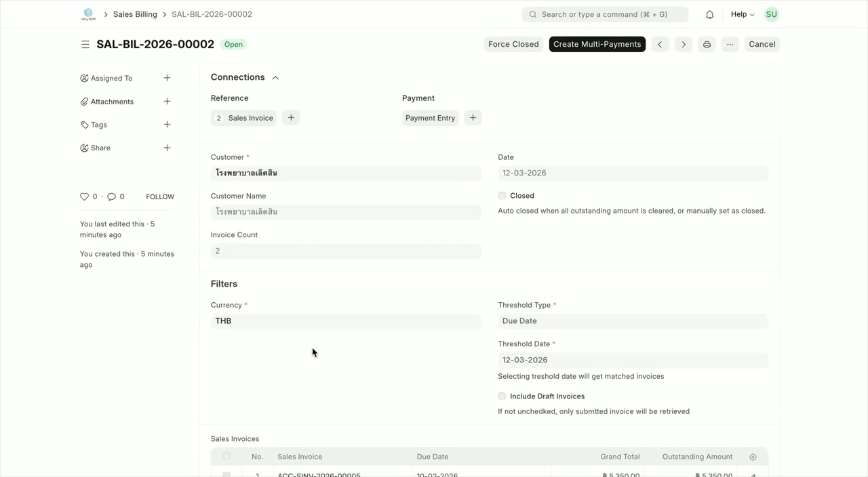
Task: Click the Force Closed button
Action: click(x=513, y=45)
